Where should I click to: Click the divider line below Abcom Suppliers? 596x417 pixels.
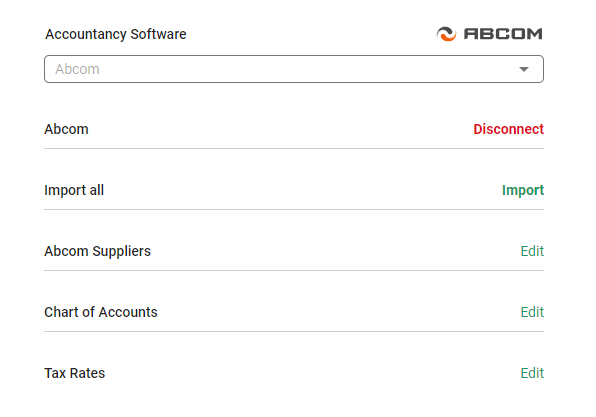tap(294, 271)
